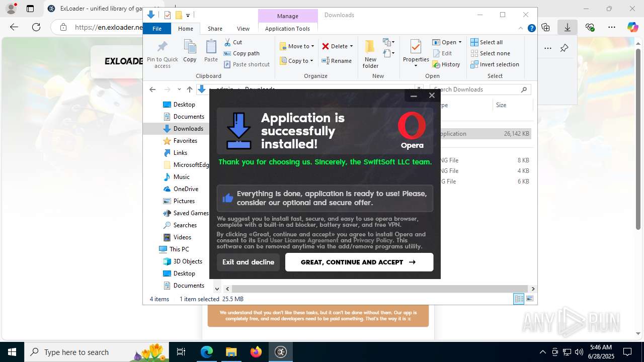Click Select none in ribbon
Screen dimensions: 644x362
490,53
